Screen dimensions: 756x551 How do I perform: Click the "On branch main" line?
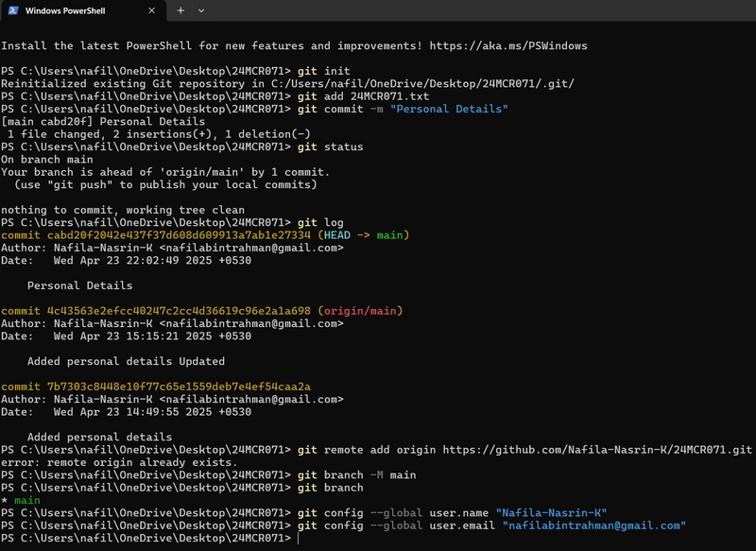46,160
